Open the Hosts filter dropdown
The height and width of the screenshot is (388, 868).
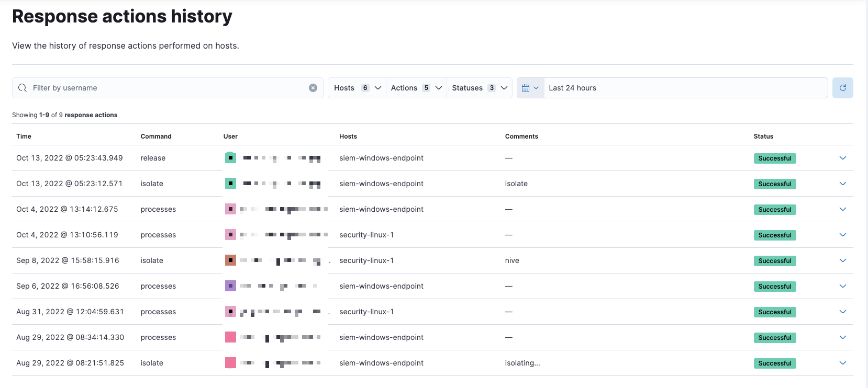pyautogui.click(x=357, y=88)
